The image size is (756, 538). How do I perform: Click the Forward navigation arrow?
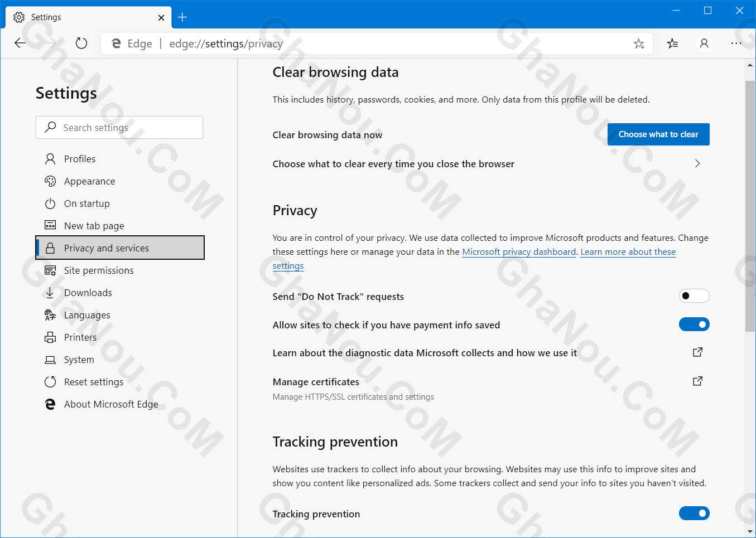(x=51, y=43)
